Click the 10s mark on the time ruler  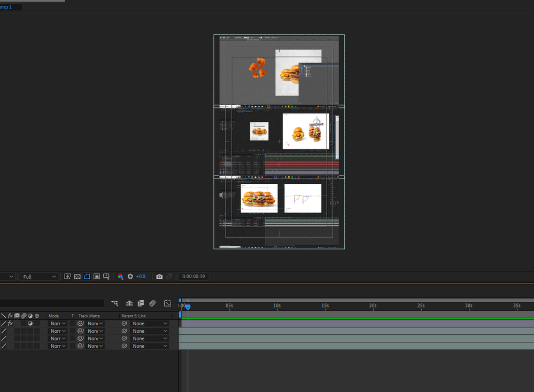point(277,305)
